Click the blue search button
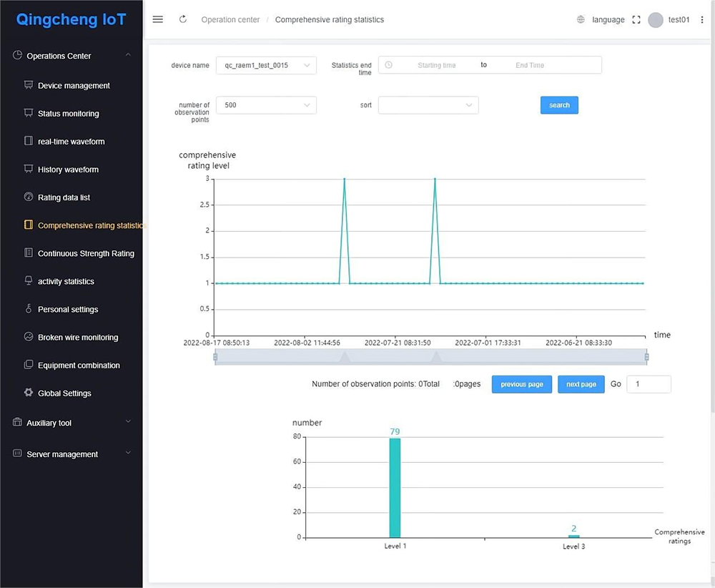This screenshot has width=715, height=588. (559, 105)
